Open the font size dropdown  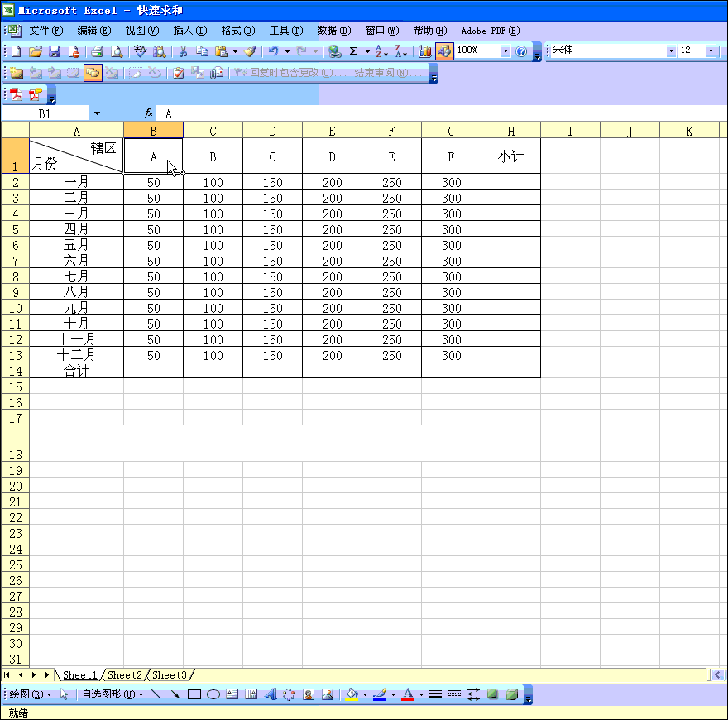pyautogui.click(x=711, y=51)
